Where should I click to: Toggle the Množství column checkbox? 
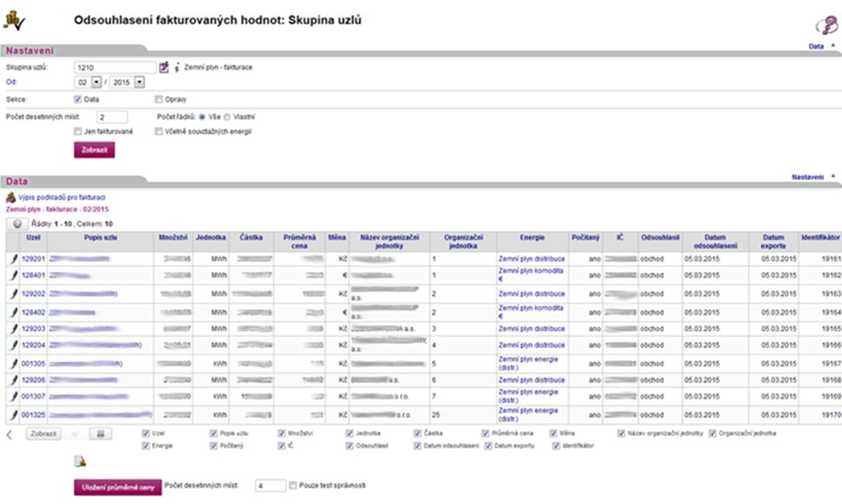(281, 433)
